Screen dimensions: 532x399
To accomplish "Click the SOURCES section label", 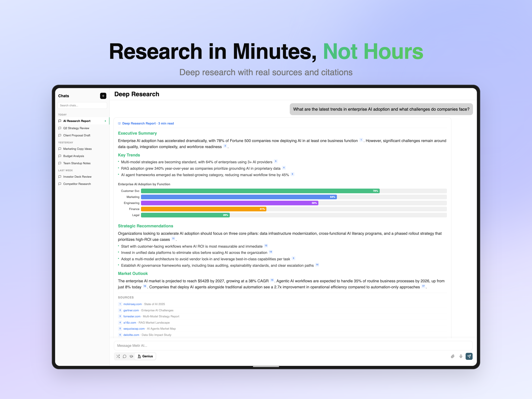I will tap(126, 298).
